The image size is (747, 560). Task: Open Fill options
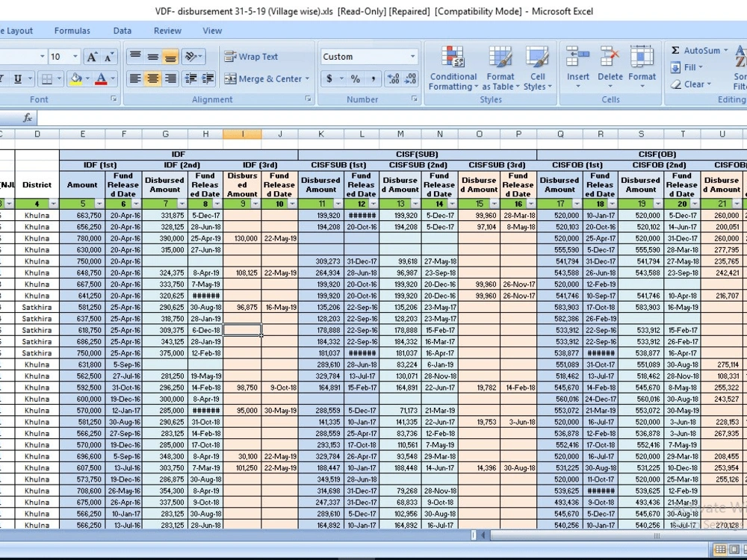click(687, 67)
